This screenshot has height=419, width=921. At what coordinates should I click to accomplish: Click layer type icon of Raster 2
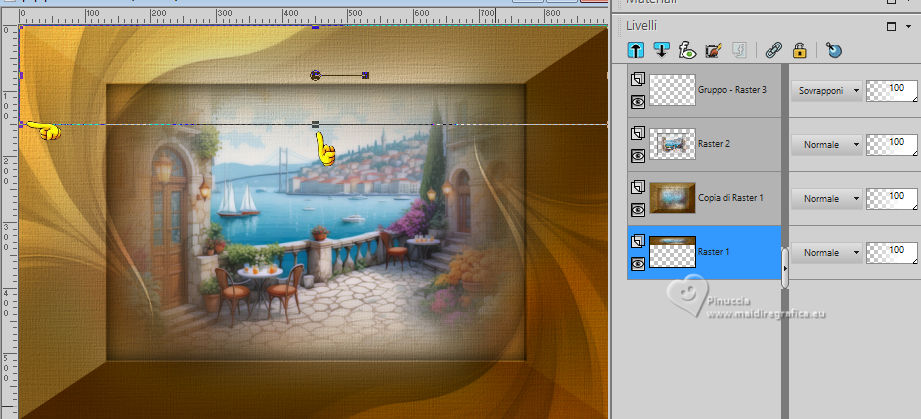(x=638, y=133)
